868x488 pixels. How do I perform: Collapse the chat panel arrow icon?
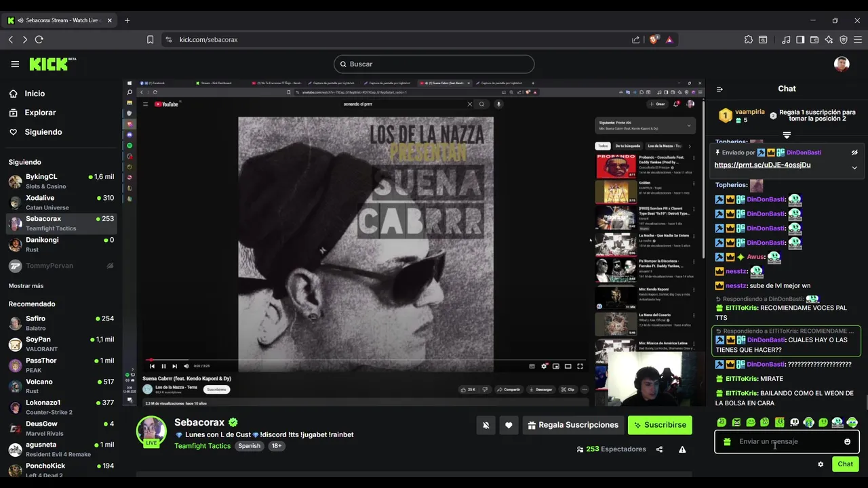(719, 89)
